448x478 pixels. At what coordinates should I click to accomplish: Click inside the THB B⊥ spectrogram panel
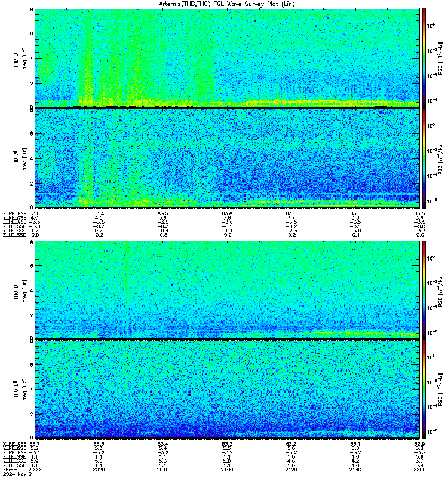click(x=227, y=57)
